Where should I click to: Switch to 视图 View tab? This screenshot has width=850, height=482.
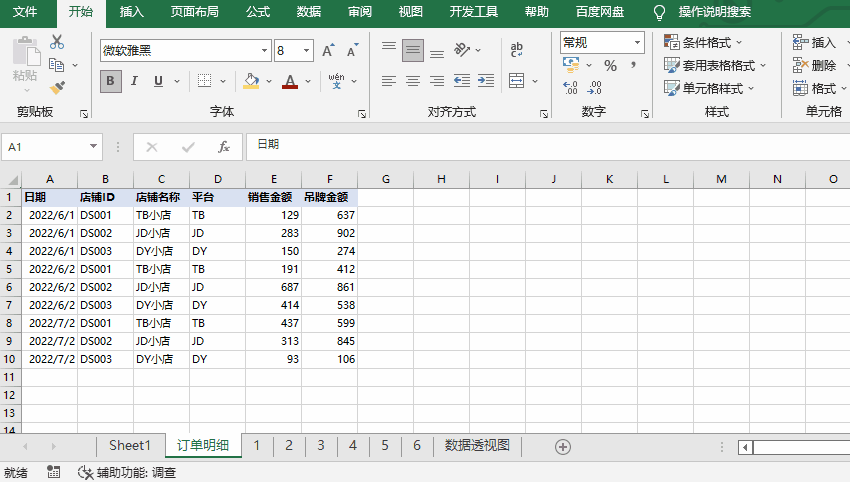click(410, 12)
